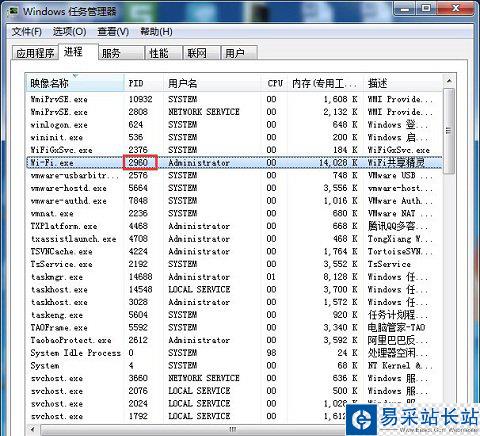The image size is (480, 436).
Task: Click the CPU value 98
Action: 271,353
